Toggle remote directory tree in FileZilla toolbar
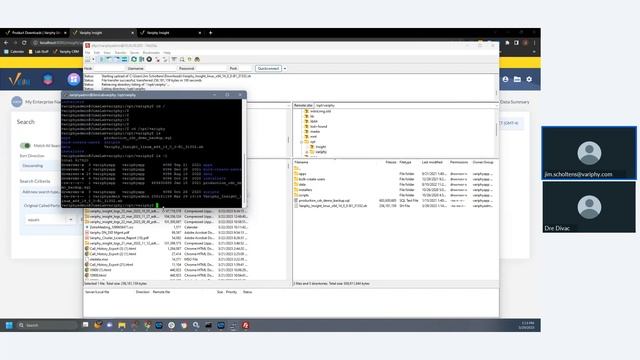The height and width of the screenshot is (360, 640). [x=117, y=60]
